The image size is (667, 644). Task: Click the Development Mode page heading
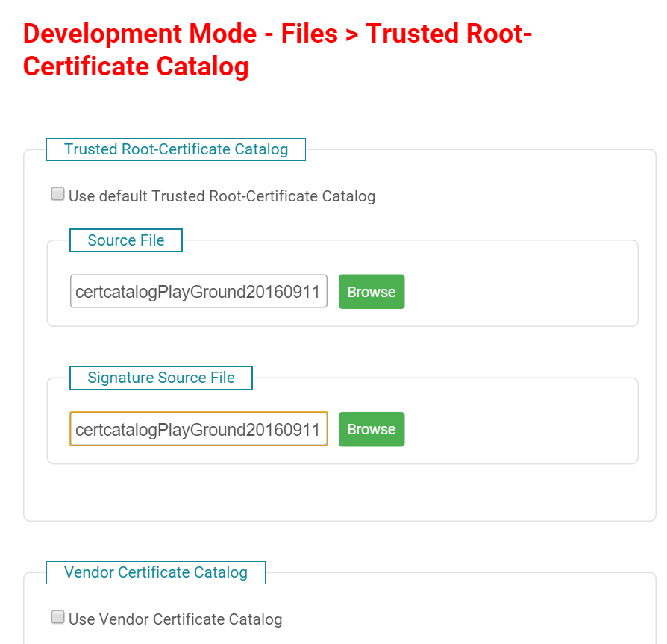(x=278, y=50)
